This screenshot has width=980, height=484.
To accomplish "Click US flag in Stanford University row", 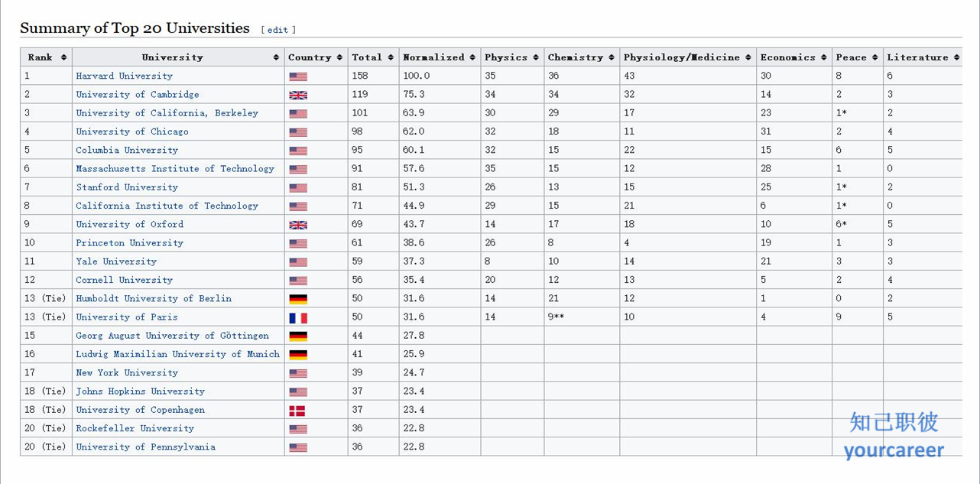I will (x=298, y=188).
